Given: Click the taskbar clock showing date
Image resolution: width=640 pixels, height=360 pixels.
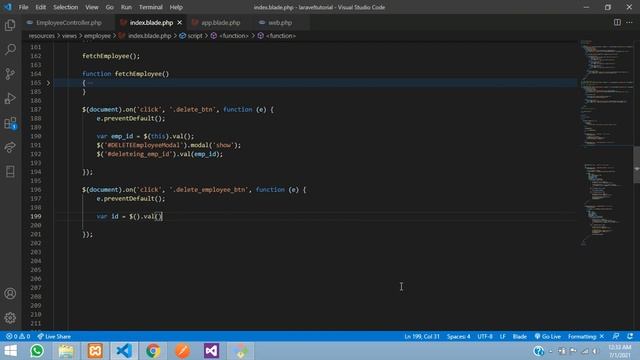Looking at the screenshot, I should [619, 351].
